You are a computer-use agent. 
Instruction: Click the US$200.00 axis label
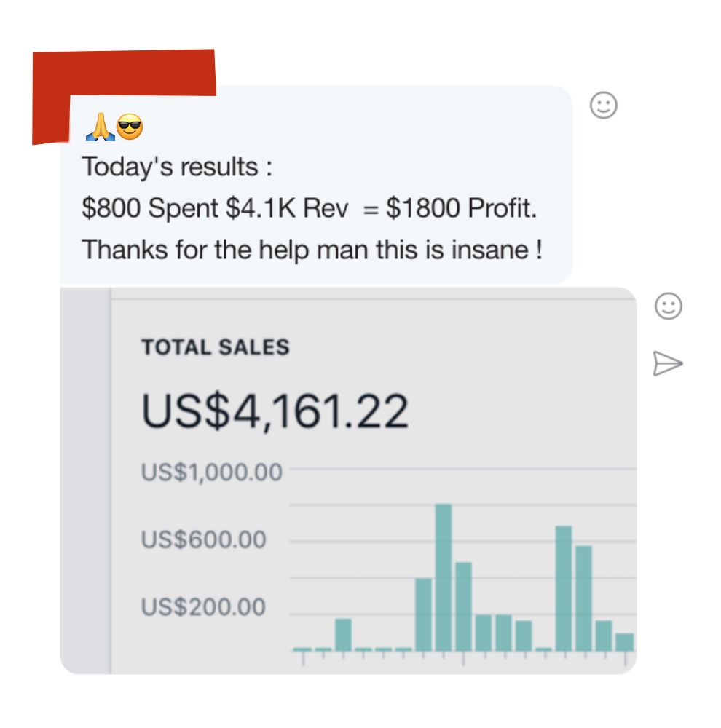tap(204, 606)
